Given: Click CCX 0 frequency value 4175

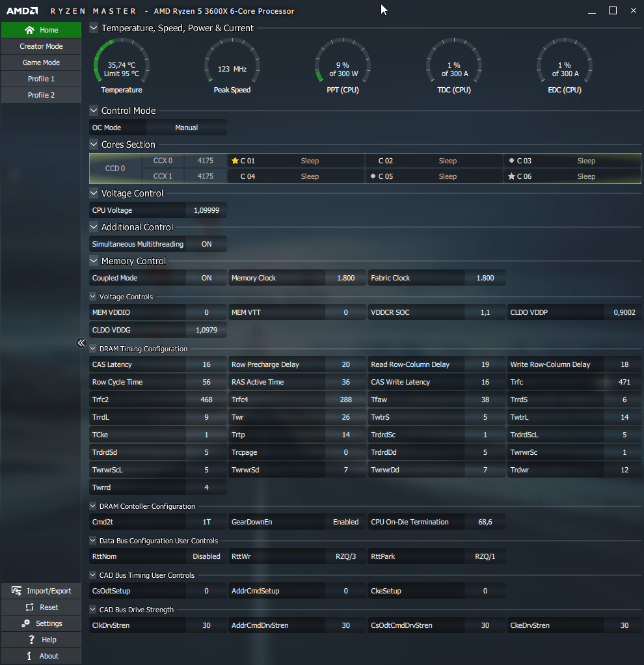Looking at the screenshot, I should (x=206, y=161).
